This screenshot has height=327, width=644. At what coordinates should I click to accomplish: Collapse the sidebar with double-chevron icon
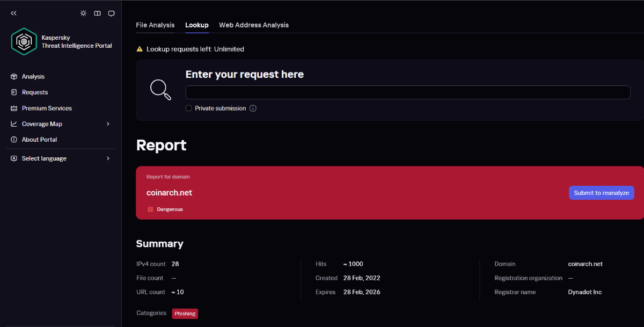(x=13, y=13)
